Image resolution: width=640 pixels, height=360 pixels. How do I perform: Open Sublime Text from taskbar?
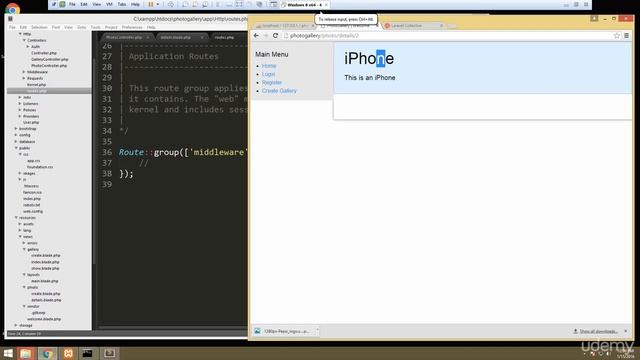(x=109, y=353)
